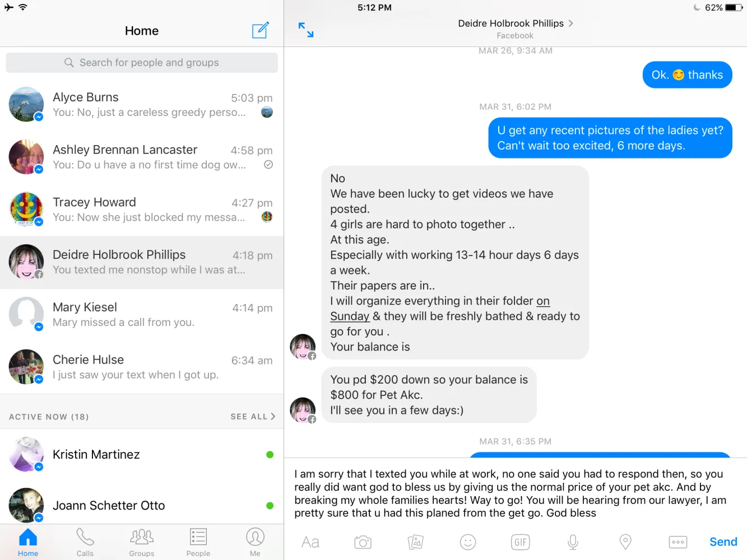The image size is (747, 560).
Task: Open the Me profile tab
Action: click(255, 542)
